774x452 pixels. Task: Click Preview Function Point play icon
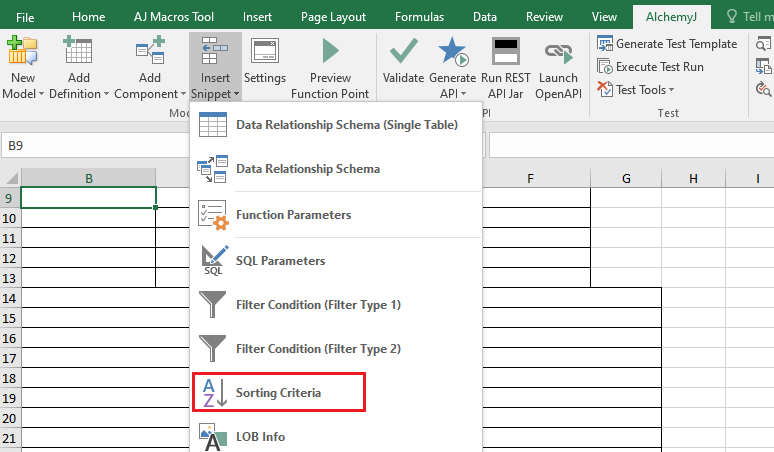tap(330, 51)
